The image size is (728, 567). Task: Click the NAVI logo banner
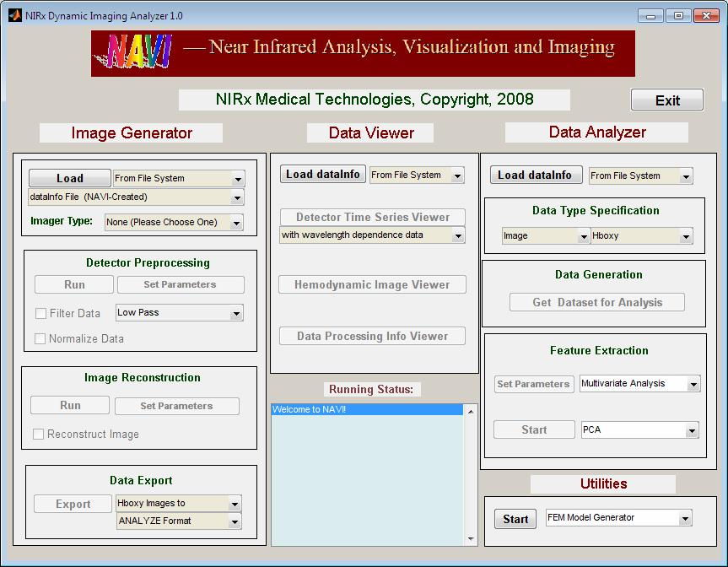363,53
